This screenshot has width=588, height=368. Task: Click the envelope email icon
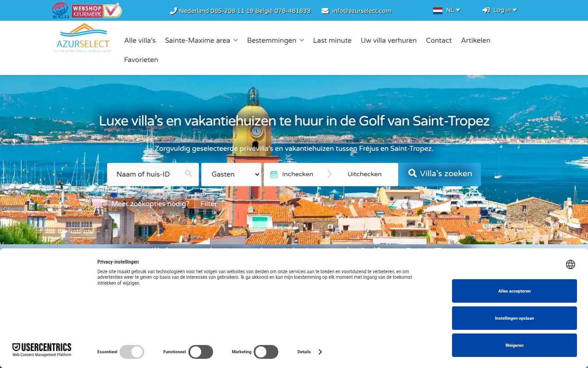pyautogui.click(x=325, y=11)
